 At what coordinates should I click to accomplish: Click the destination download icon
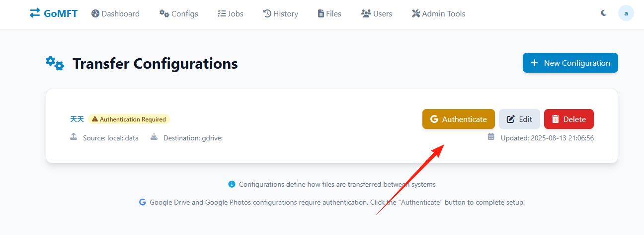pyautogui.click(x=154, y=136)
